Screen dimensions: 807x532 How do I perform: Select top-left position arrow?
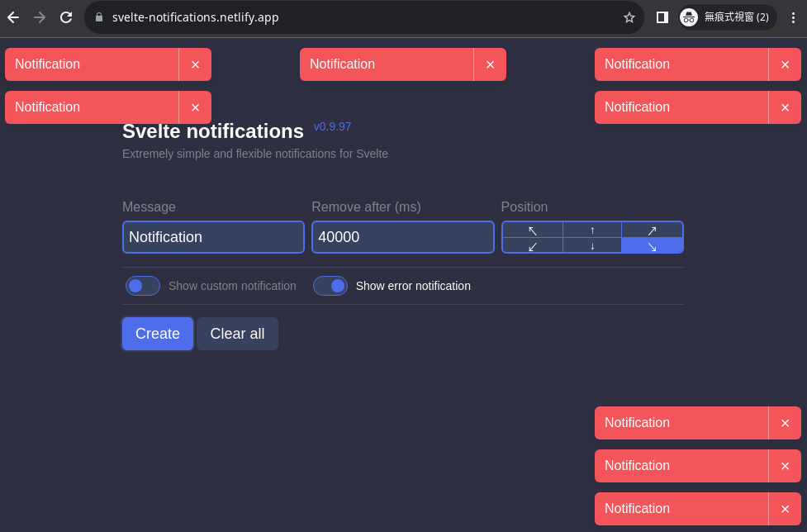point(533,230)
